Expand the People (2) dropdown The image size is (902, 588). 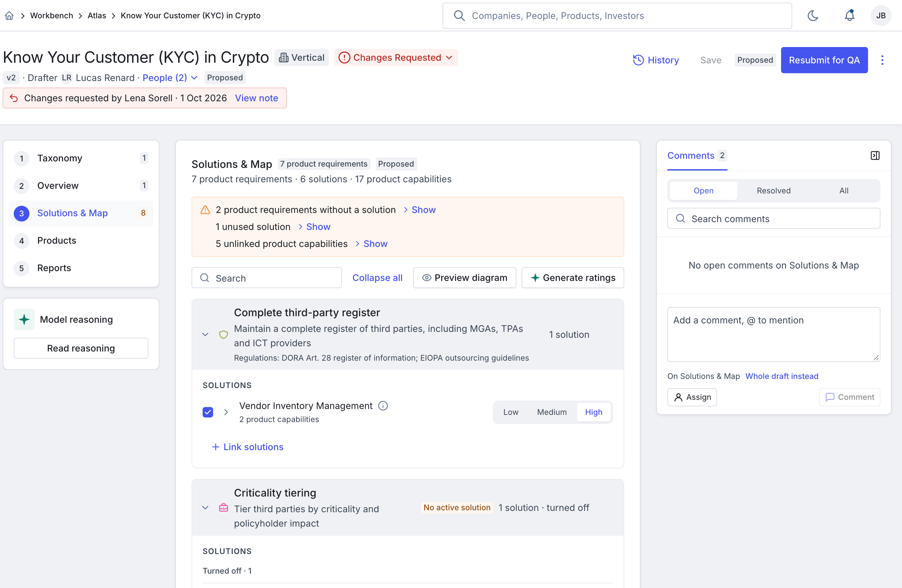pos(170,78)
